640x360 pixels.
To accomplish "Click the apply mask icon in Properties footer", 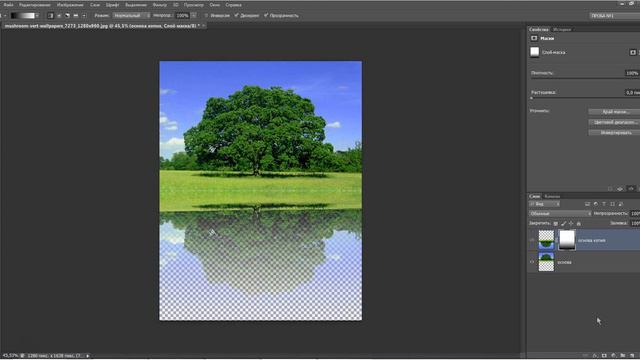I will pos(620,189).
